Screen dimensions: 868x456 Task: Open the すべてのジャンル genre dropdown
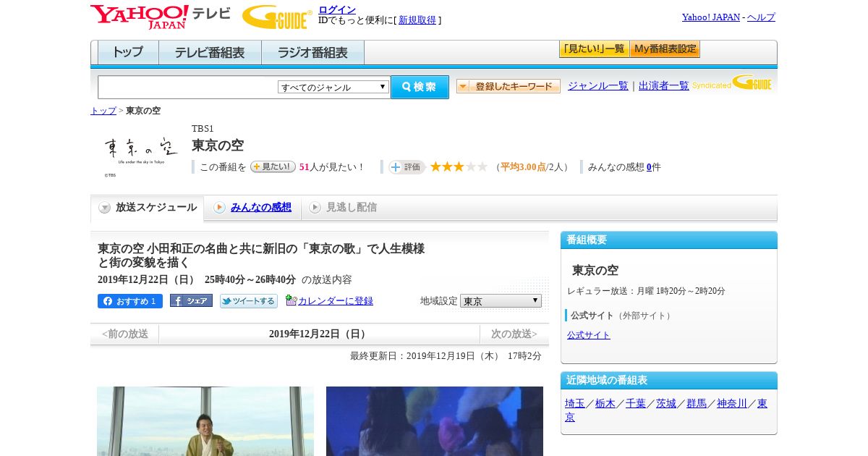333,87
